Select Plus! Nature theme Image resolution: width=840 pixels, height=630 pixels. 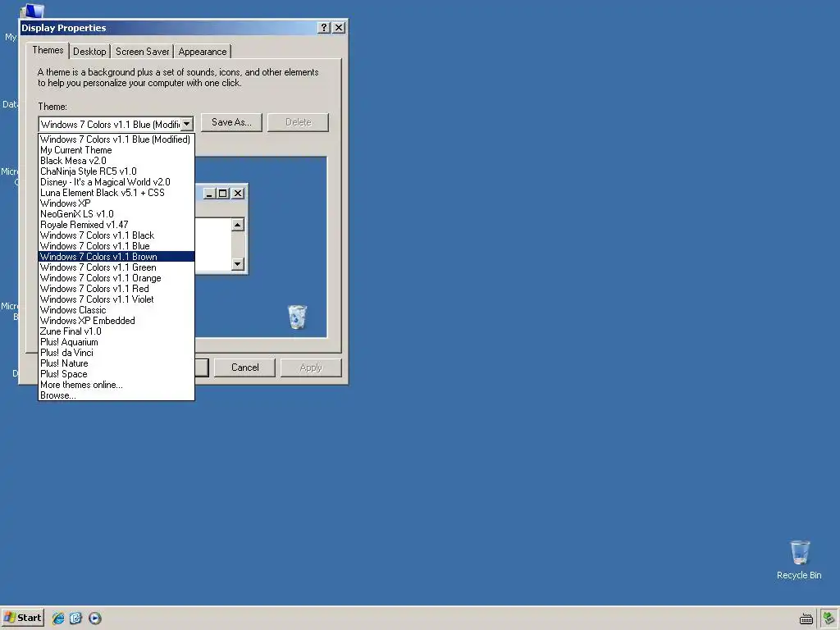coord(116,363)
